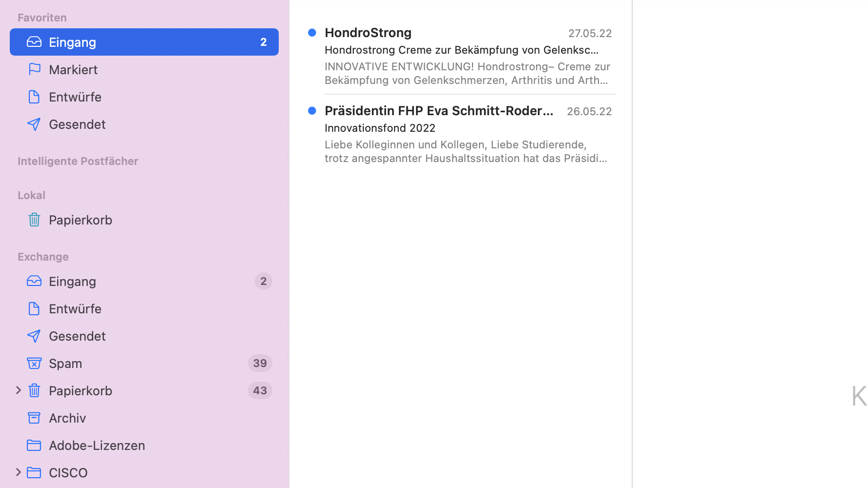The height and width of the screenshot is (488, 868).
Task: Click the Archiv box icon
Action: click(x=34, y=418)
